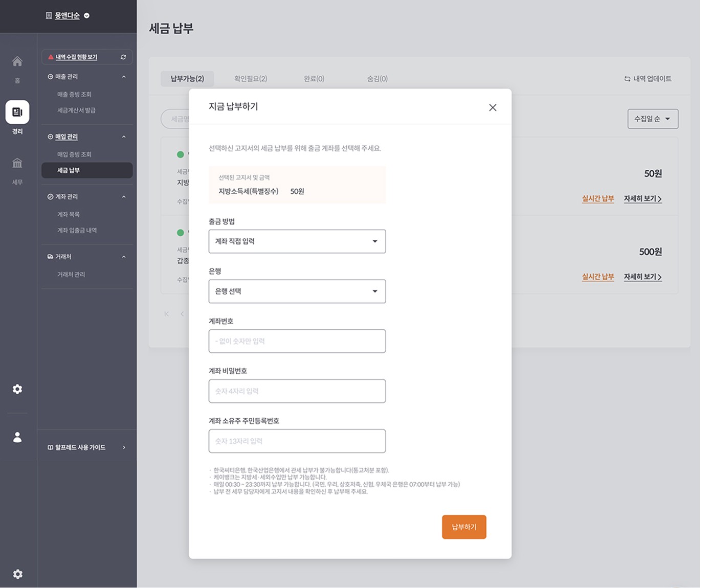Navigate home using the sidebar house icon
This screenshot has width=710, height=588.
[17, 61]
